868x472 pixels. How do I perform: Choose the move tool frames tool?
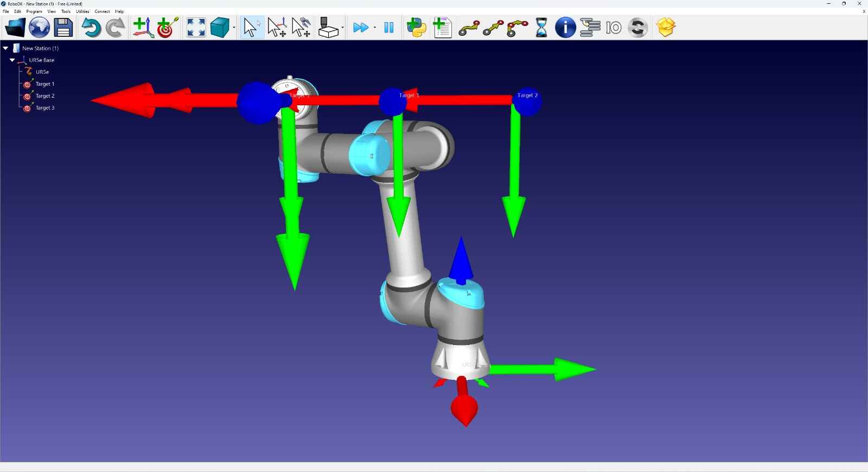[x=301, y=28]
